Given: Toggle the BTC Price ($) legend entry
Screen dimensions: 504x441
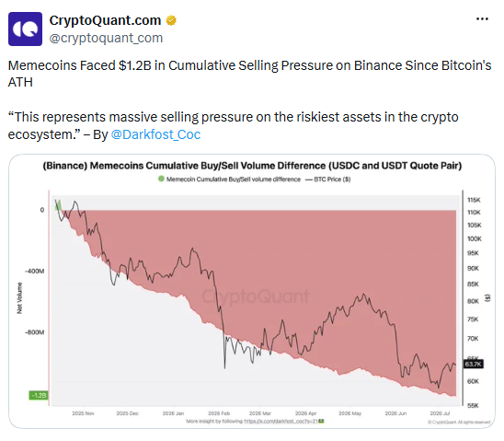Looking at the screenshot, I should click(327, 180).
